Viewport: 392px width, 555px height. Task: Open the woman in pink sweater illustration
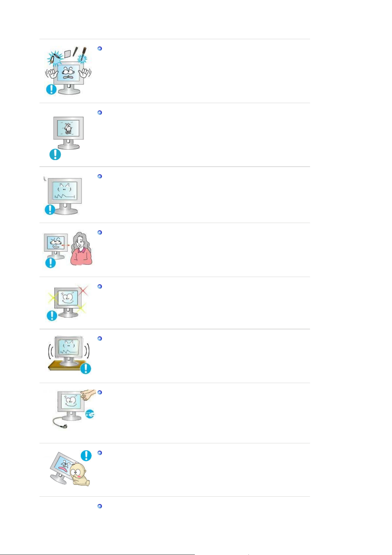81,249
